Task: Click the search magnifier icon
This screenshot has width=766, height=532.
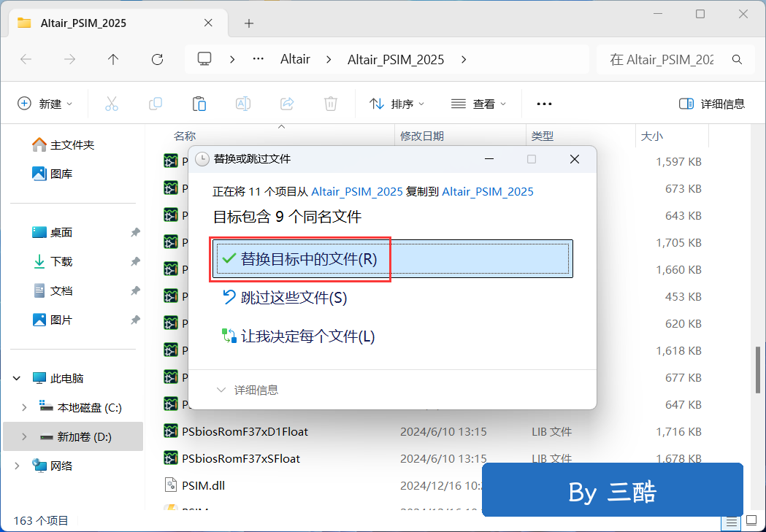Action: tap(738, 60)
